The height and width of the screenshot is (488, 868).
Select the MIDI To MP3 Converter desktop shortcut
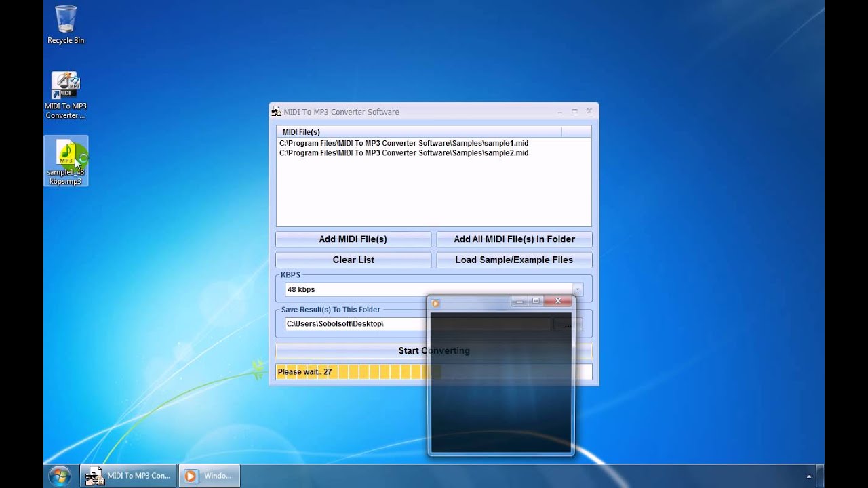tap(66, 95)
